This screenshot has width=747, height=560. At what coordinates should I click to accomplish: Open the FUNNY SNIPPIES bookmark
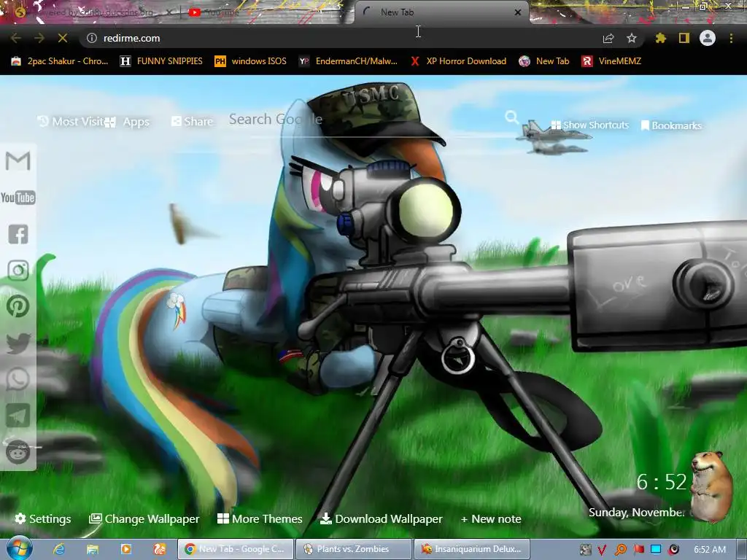pyautogui.click(x=161, y=61)
